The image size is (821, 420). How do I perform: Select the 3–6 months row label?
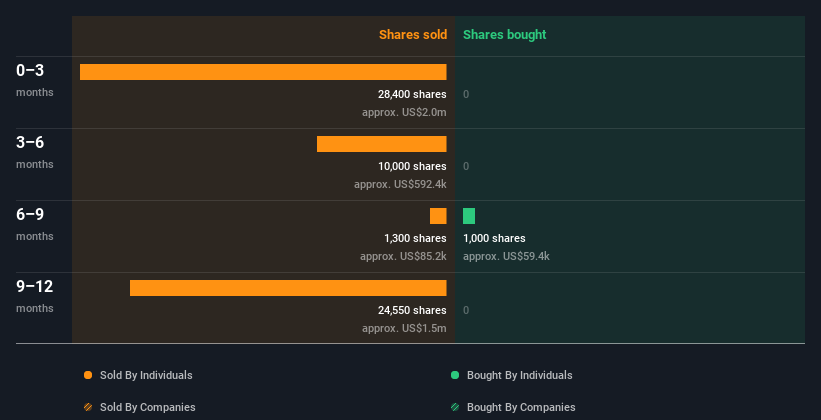tap(35, 152)
